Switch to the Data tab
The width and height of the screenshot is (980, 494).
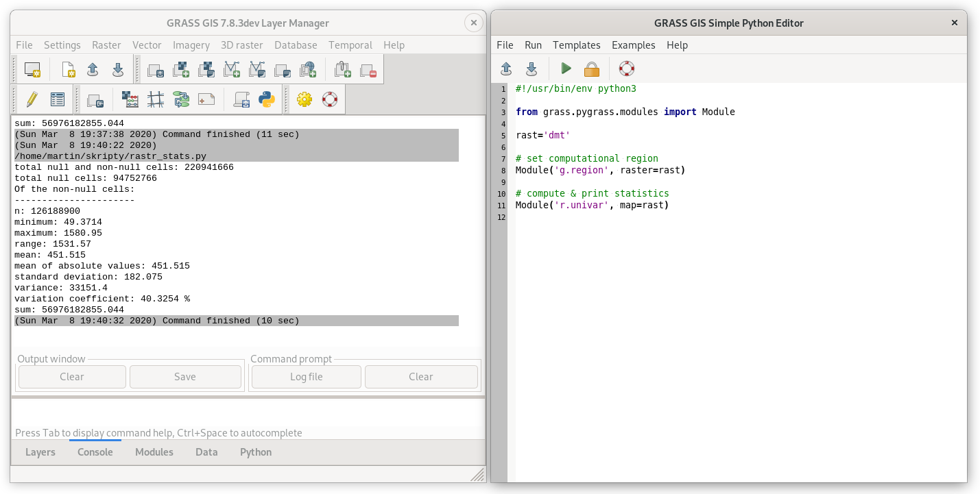(x=206, y=452)
